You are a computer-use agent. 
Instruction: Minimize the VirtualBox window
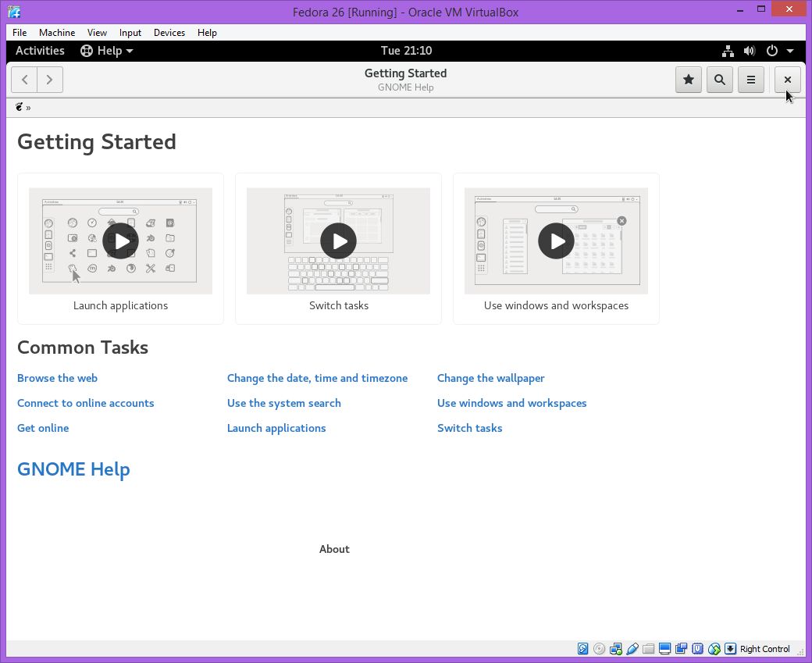click(x=740, y=10)
